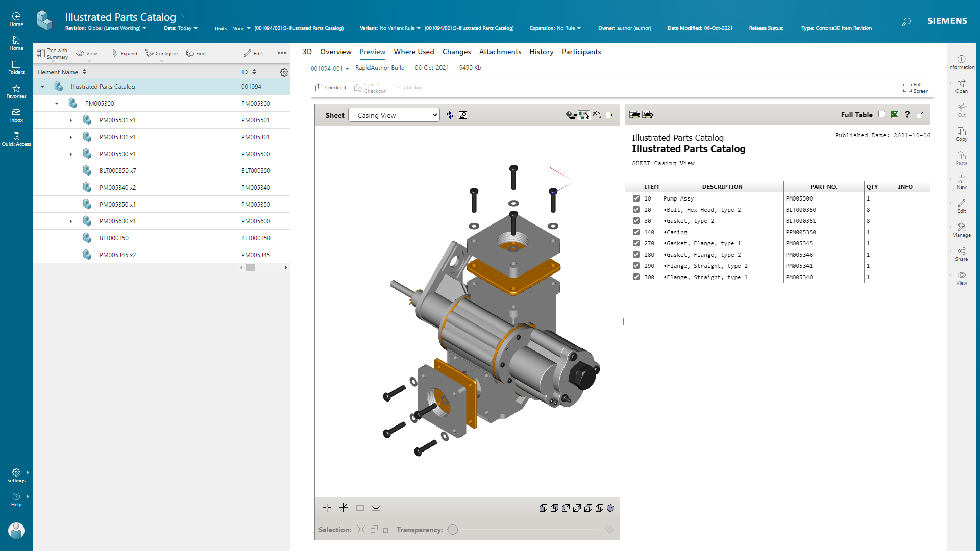Screen dimensions: 980x551
Task: Switch to the Changes tab
Action: click(x=456, y=52)
